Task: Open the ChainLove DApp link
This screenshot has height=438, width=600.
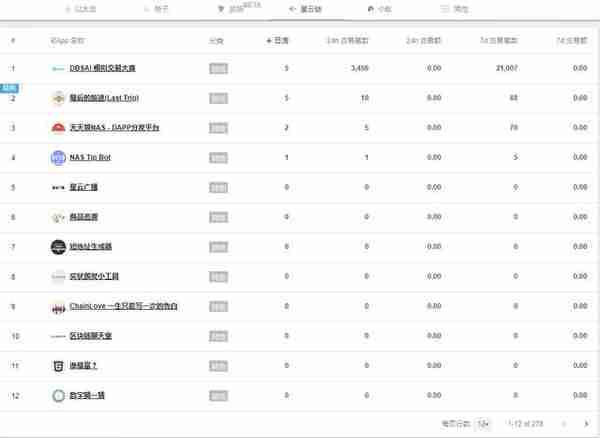Action: click(x=124, y=306)
